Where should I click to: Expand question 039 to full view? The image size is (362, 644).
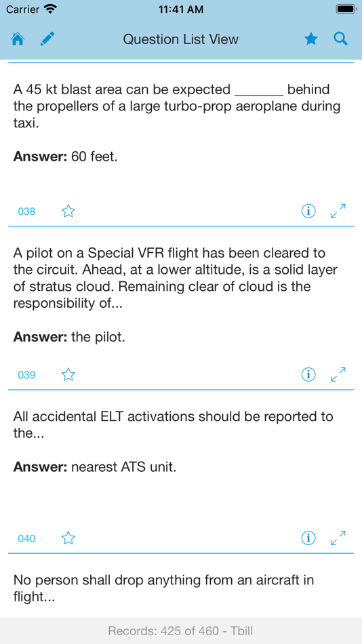(x=338, y=374)
